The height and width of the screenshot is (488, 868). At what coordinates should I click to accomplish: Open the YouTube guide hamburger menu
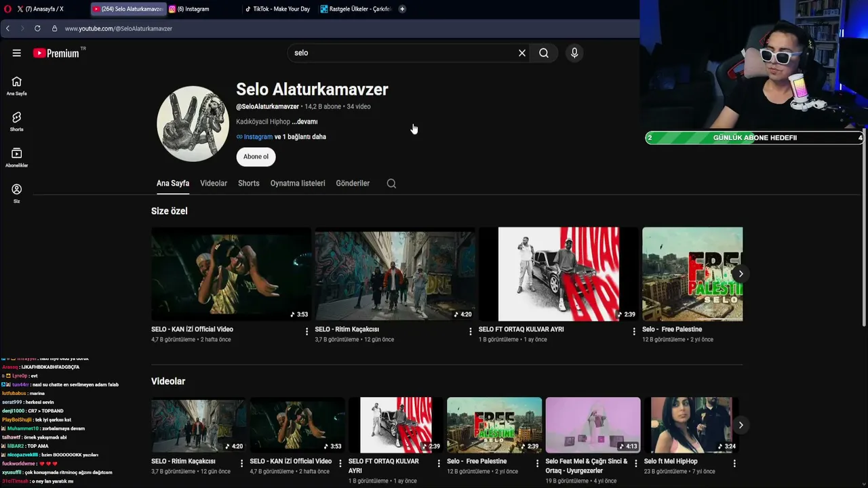(16, 53)
